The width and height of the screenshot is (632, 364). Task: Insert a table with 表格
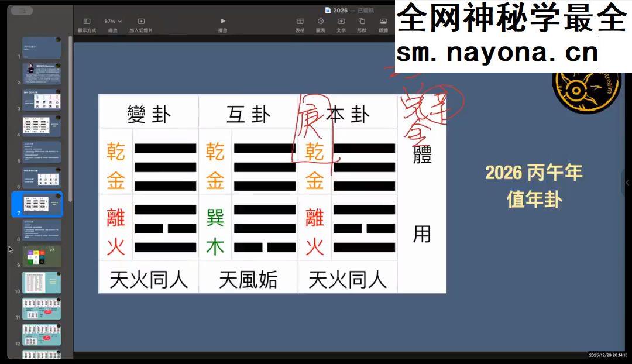(x=300, y=22)
